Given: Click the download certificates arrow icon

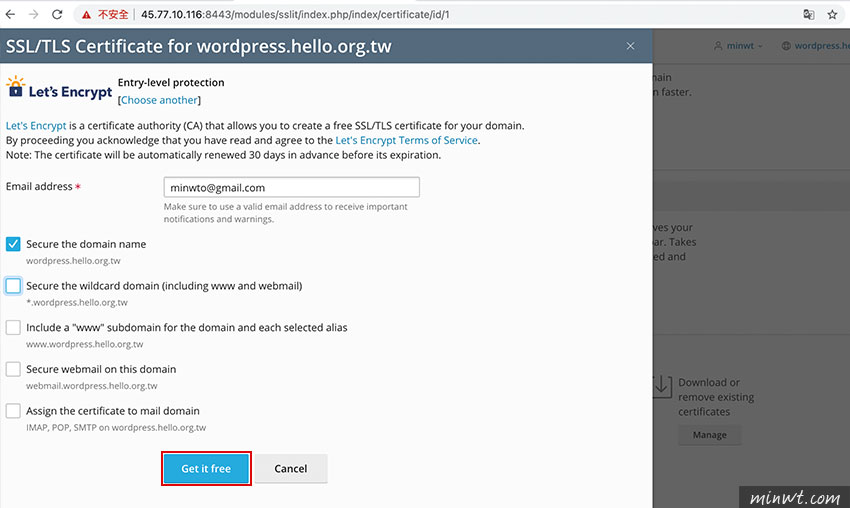Looking at the screenshot, I should pyautogui.click(x=662, y=387).
